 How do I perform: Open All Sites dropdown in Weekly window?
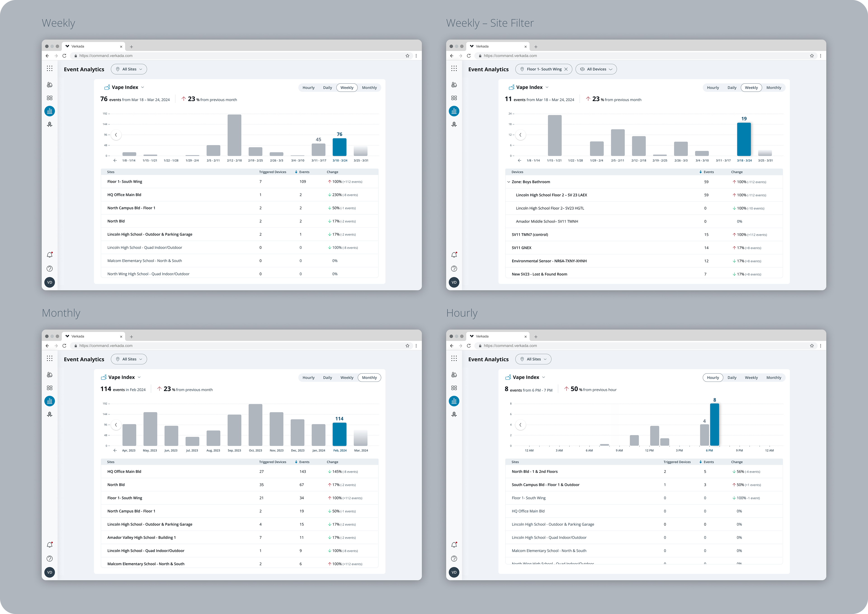pos(129,69)
